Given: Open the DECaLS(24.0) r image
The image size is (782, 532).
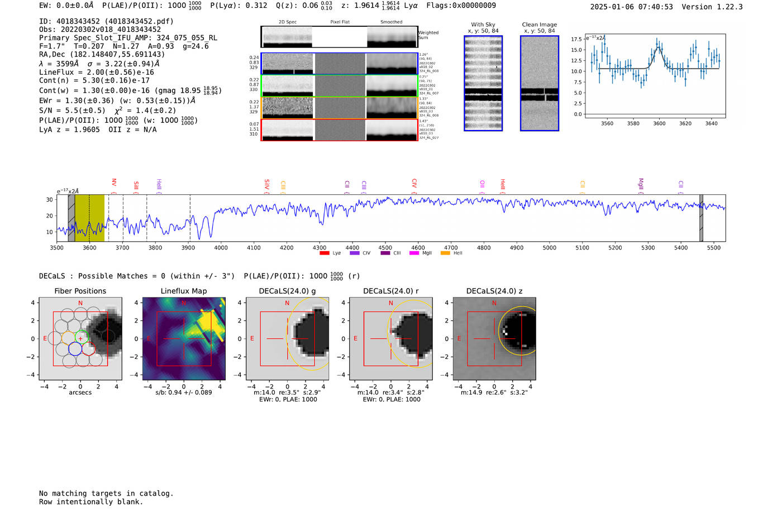Looking at the screenshot, I should point(390,339).
